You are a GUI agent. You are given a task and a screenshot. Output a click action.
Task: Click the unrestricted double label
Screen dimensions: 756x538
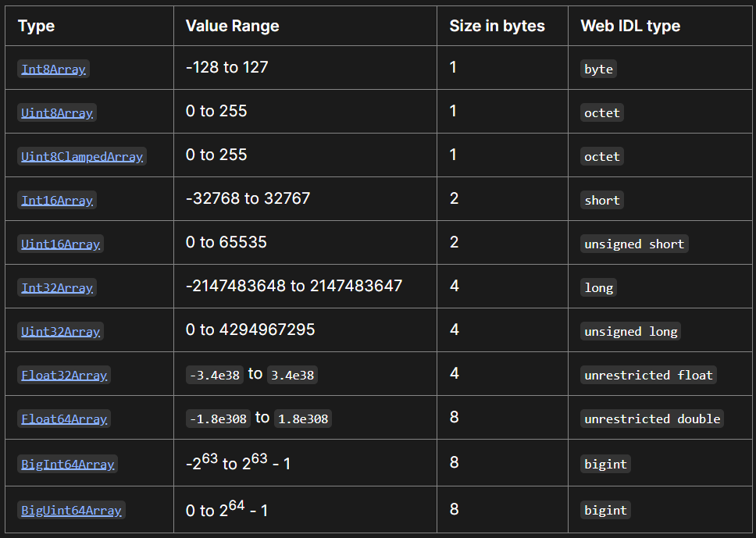pos(652,419)
